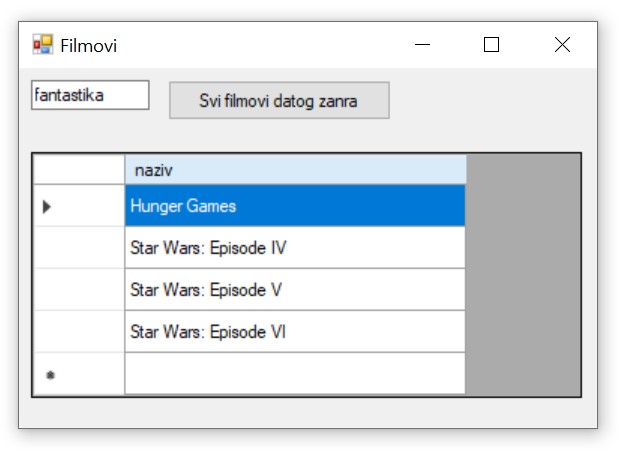Sort by the 'naziv' column header
The width and height of the screenshot is (626, 455).
tap(295, 170)
